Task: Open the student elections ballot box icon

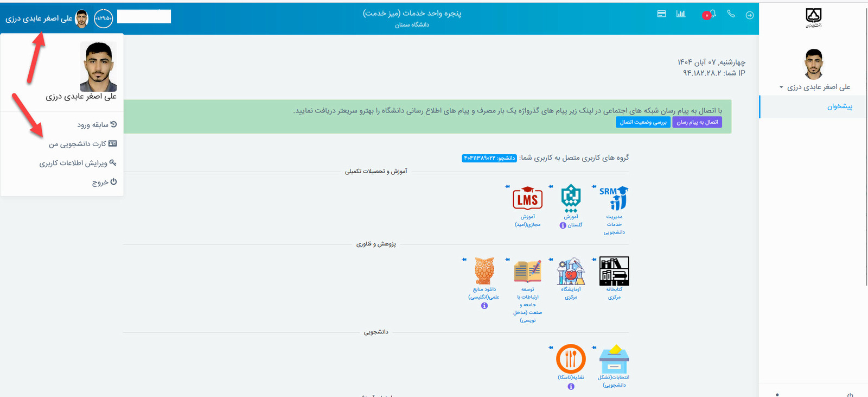Action: [x=614, y=359]
